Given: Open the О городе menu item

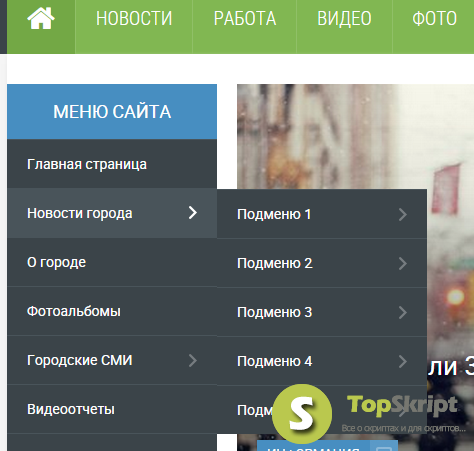Looking at the screenshot, I should pyautogui.click(x=112, y=262).
